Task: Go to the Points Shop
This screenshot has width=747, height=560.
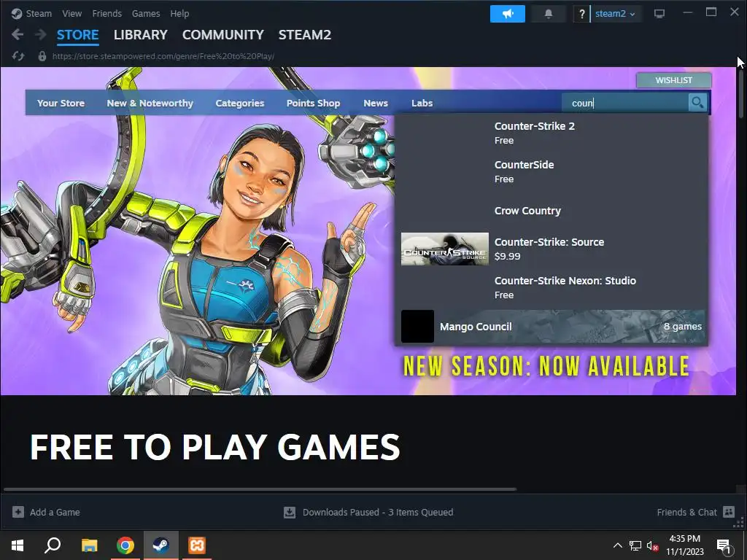Action: pyautogui.click(x=313, y=103)
